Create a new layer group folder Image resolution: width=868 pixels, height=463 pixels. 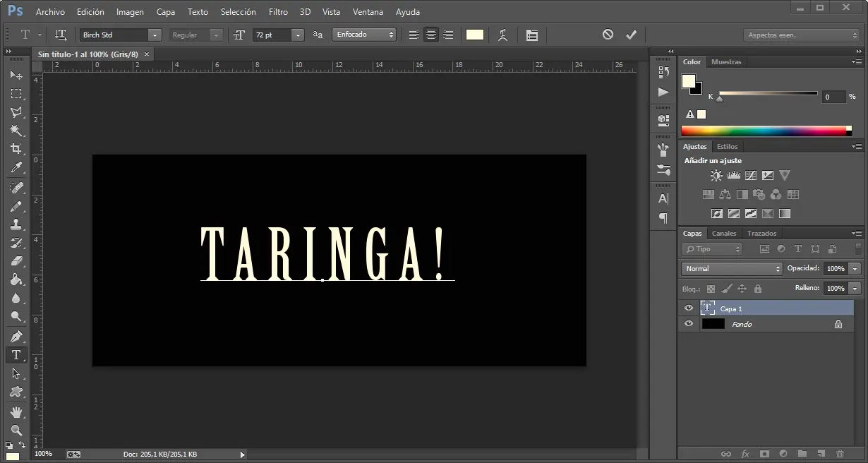pyautogui.click(x=802, y=453)
